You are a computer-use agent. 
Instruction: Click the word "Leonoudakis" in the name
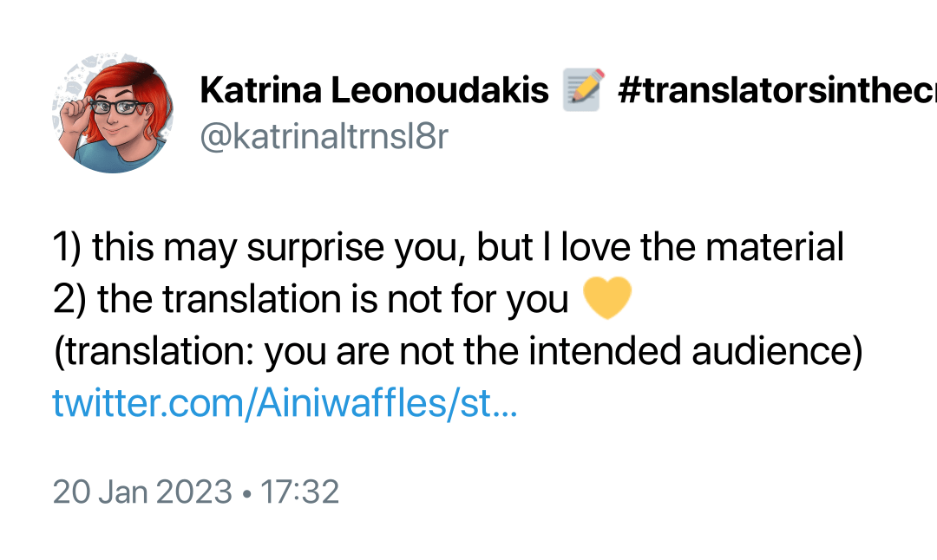pos(439,90)
